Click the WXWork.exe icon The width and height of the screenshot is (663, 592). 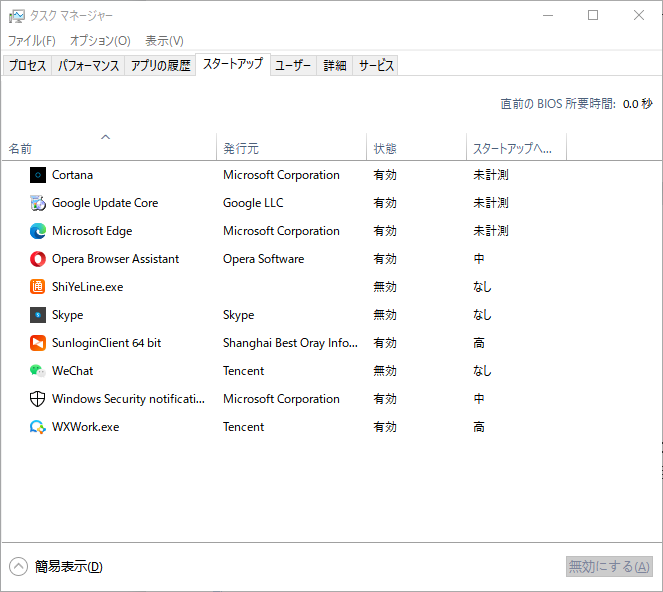tap(38, 427)
